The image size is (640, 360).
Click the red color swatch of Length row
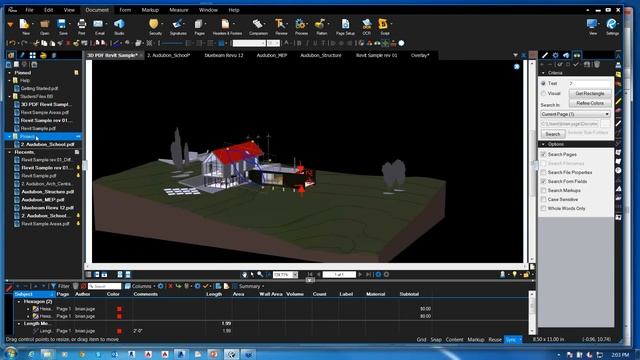[119, 331]
